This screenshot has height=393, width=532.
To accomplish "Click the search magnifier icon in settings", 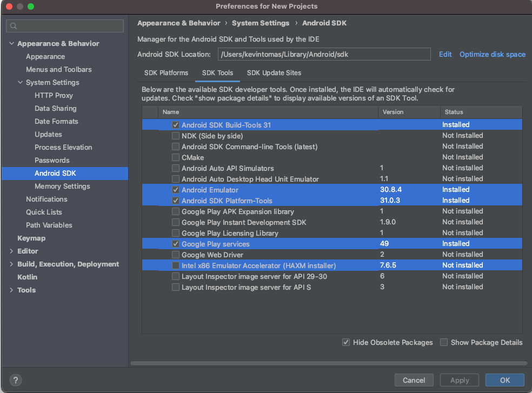I will (14, 26).
